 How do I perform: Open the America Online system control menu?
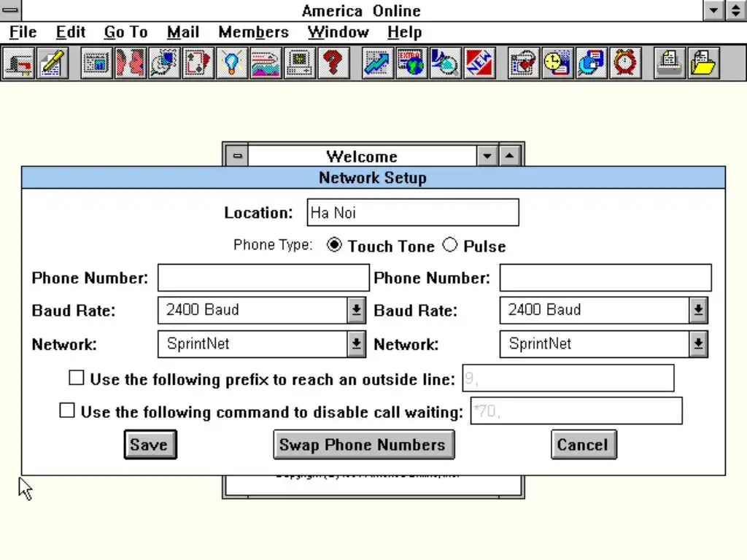[10, 10]
